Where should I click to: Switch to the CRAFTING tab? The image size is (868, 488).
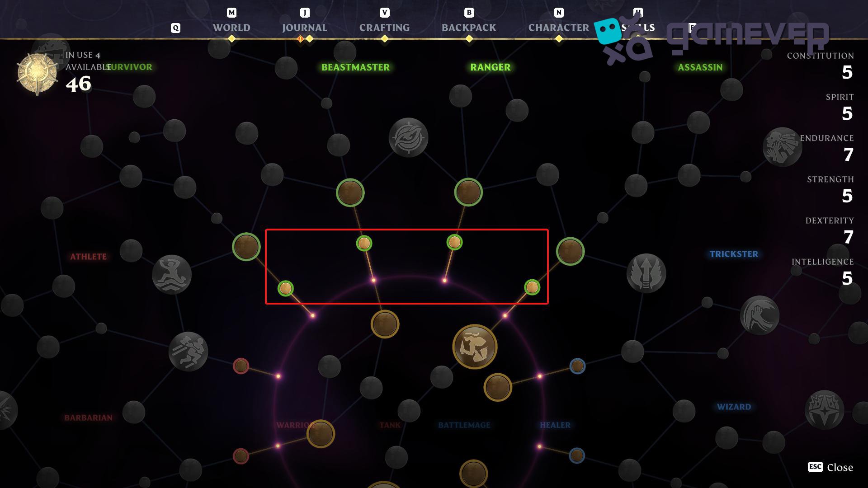click(384, 28)
